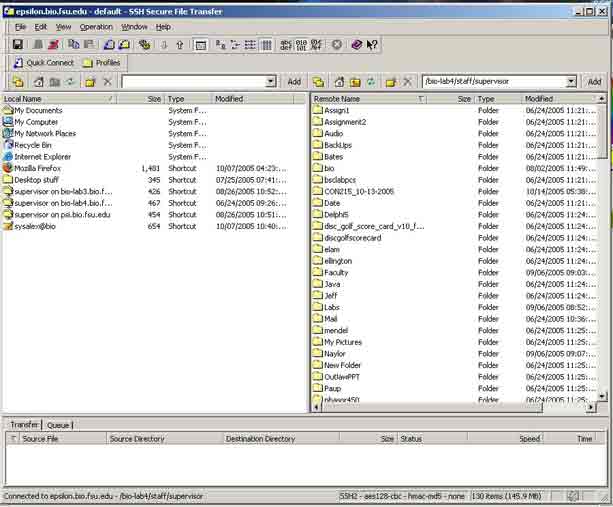Click the Disconnect toolbar icon

click(x=53, y=45)
